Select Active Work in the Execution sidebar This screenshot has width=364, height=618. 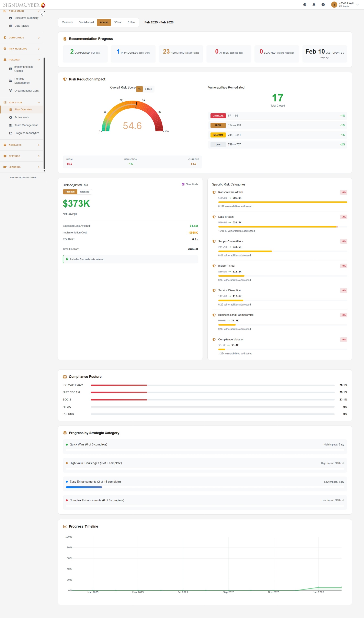pyautogui.click(x=22, y=117)
